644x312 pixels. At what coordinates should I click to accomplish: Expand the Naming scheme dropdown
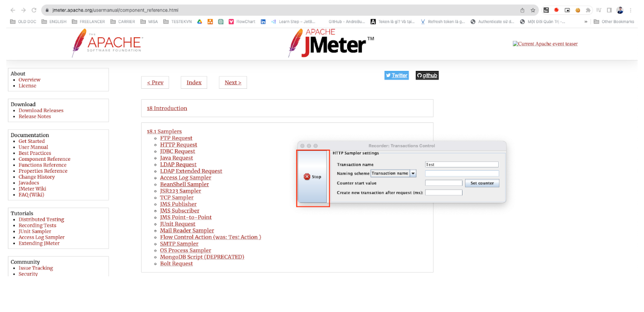[413, 173]
